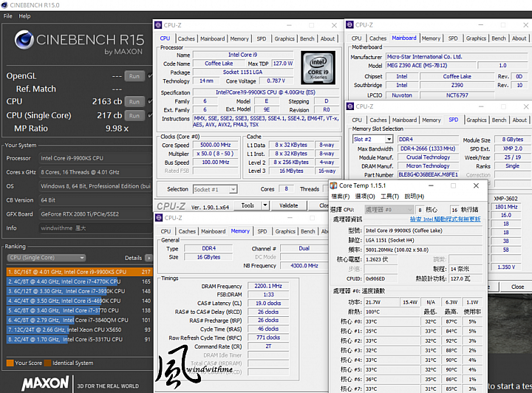
Task: Switch to Caches tab in CPU-Z CPU window
Action: click(186, 38)
